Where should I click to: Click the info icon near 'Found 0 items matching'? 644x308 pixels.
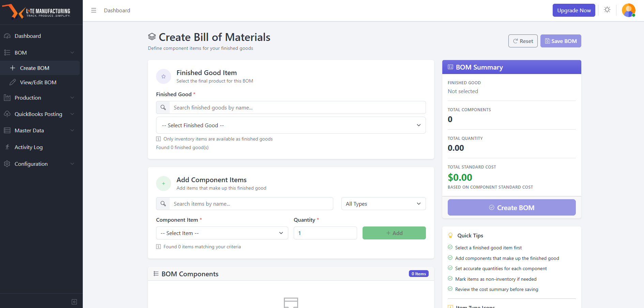(158, 247)
